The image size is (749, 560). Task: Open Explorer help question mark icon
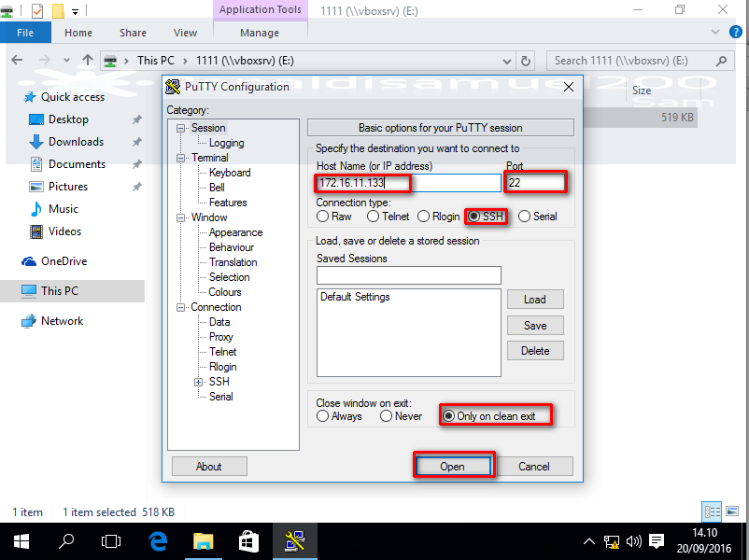(736, 32)
